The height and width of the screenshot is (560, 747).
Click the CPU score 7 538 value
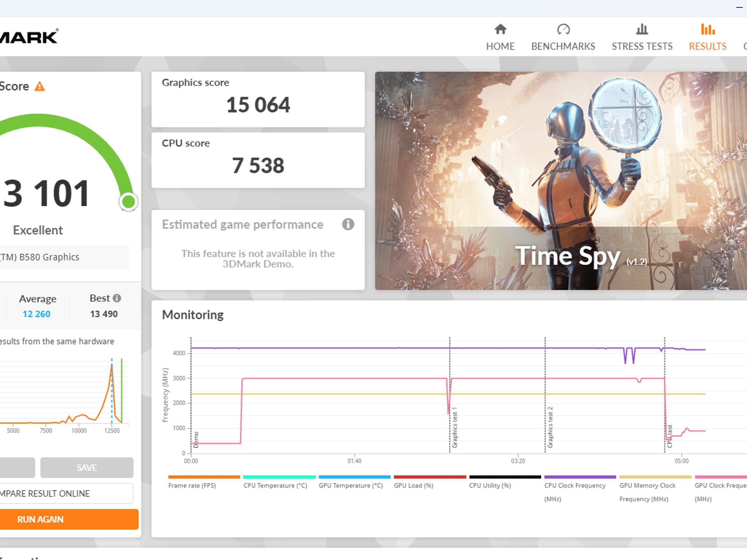click(258, 166)
